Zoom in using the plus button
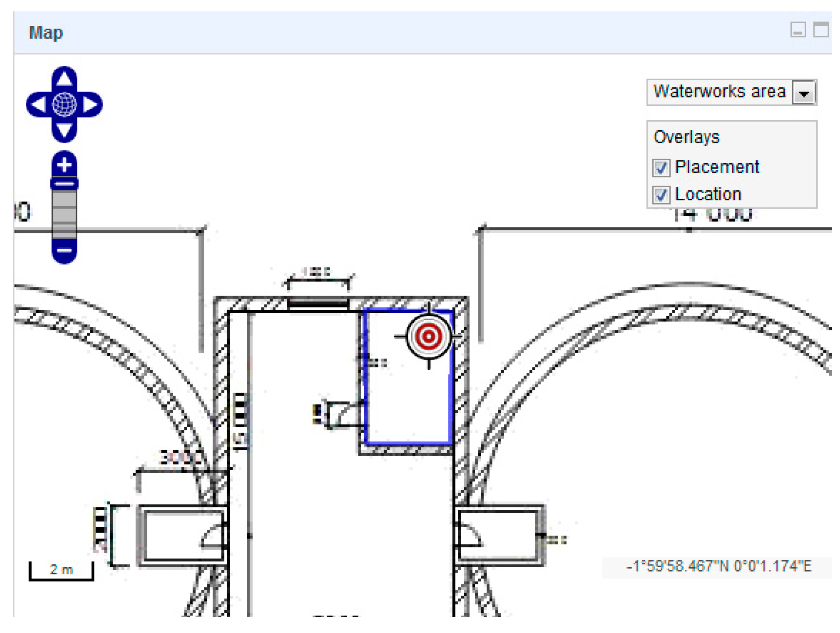This screenshot has width=840, height=633. 64,165
